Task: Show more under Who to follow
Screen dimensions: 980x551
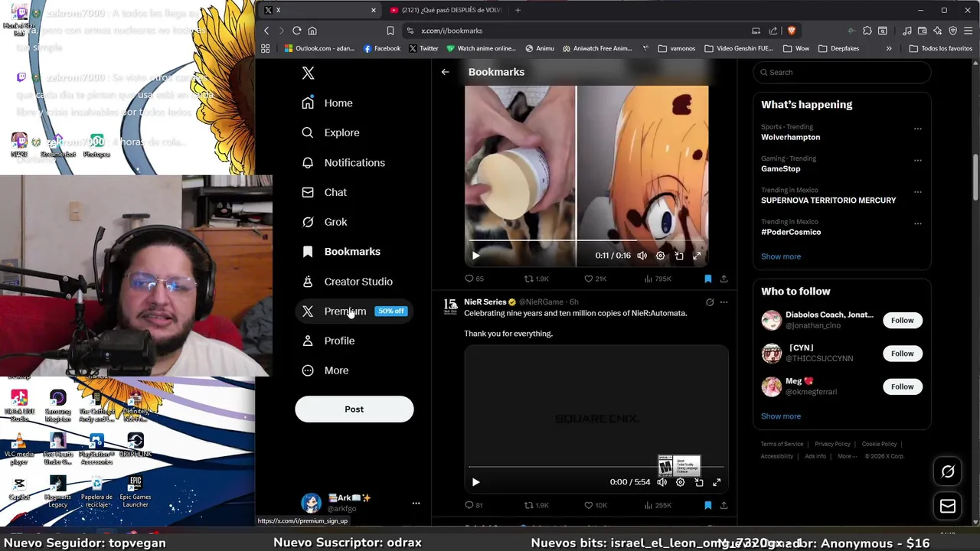Action: [781, 416]
